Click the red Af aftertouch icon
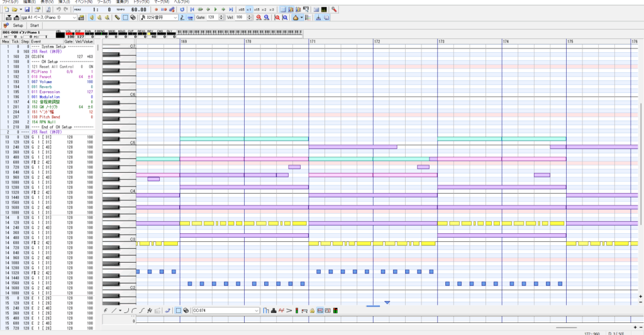 (x=281, y=310)
